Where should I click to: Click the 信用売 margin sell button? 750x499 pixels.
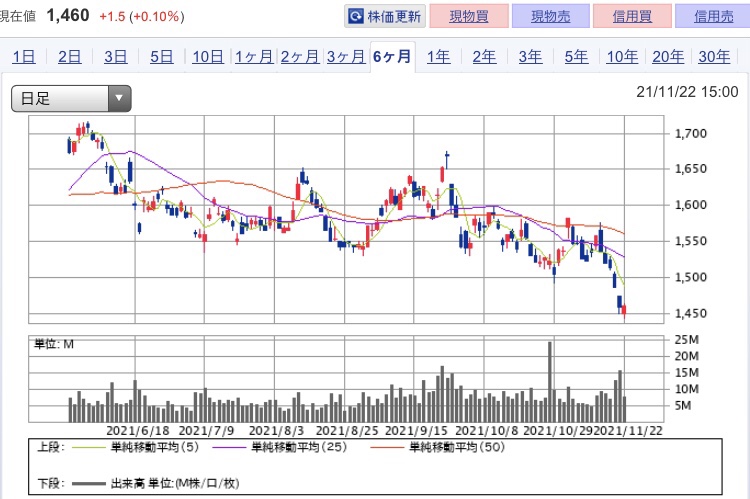711,17
